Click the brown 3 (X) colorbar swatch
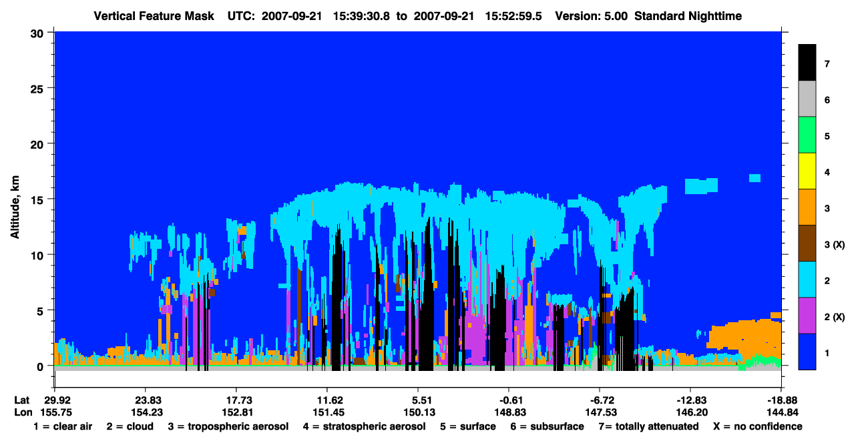The image size is (868, 445). 807,244
